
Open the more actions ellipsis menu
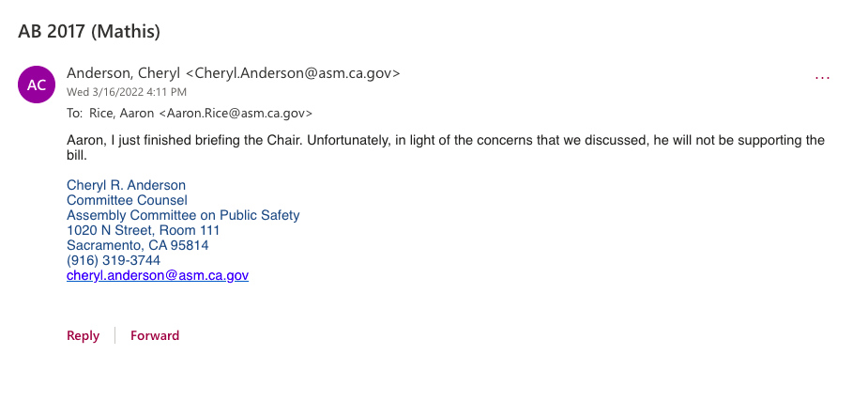click(x=823, y=78)
